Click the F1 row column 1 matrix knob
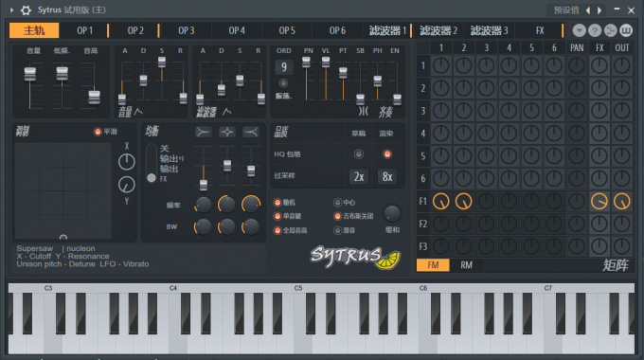644x360 pixels. [441, 202]
